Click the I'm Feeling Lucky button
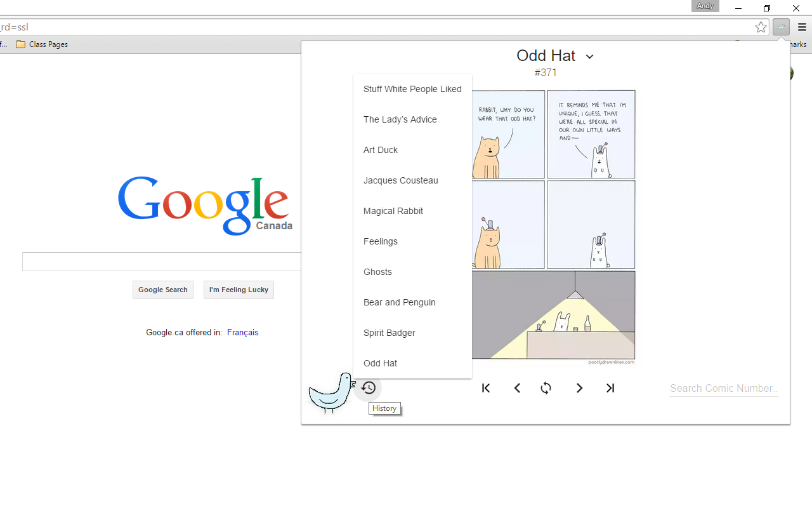This screenshot has width=812, height=508. [x=239, y=290]
